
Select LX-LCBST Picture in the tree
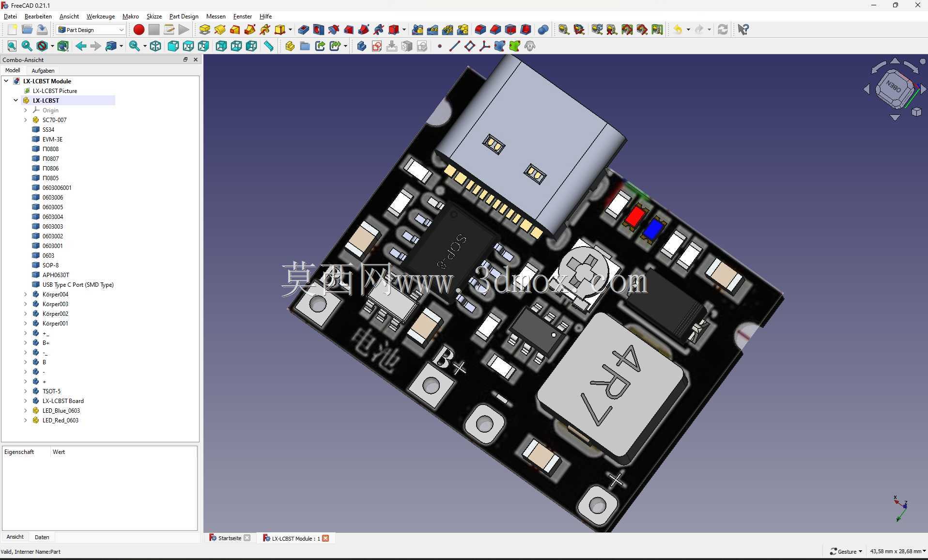pyautogui.click(x=55, y=91)
